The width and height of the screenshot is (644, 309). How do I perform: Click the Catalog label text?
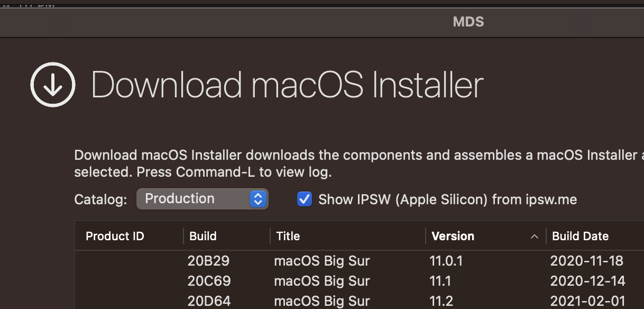100,199
